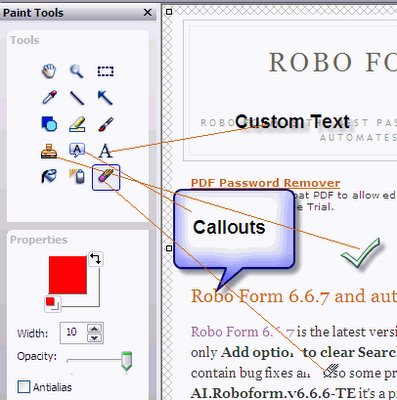Close the Paint Tools panel

point(147,13)
